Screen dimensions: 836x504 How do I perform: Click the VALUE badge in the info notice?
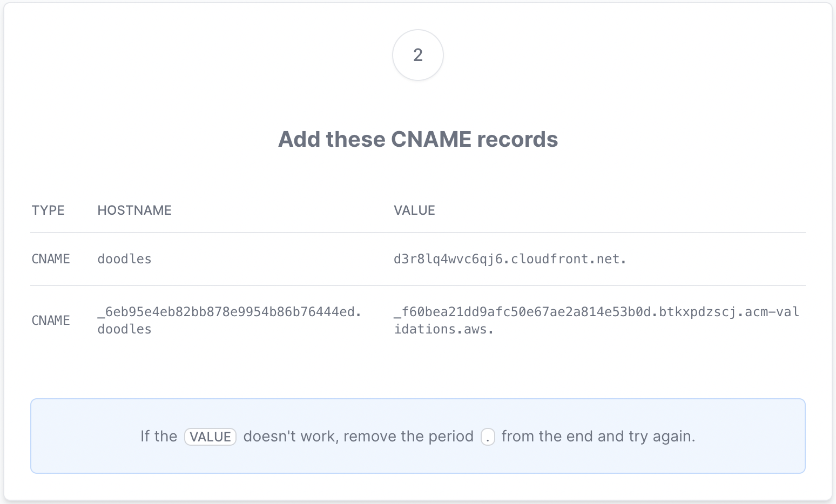(210, 437)
